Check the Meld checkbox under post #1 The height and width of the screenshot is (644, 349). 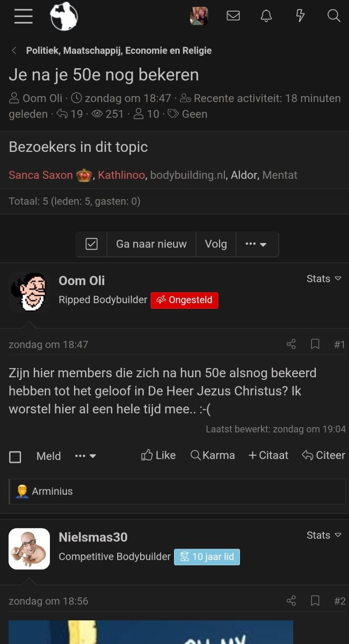15,456
